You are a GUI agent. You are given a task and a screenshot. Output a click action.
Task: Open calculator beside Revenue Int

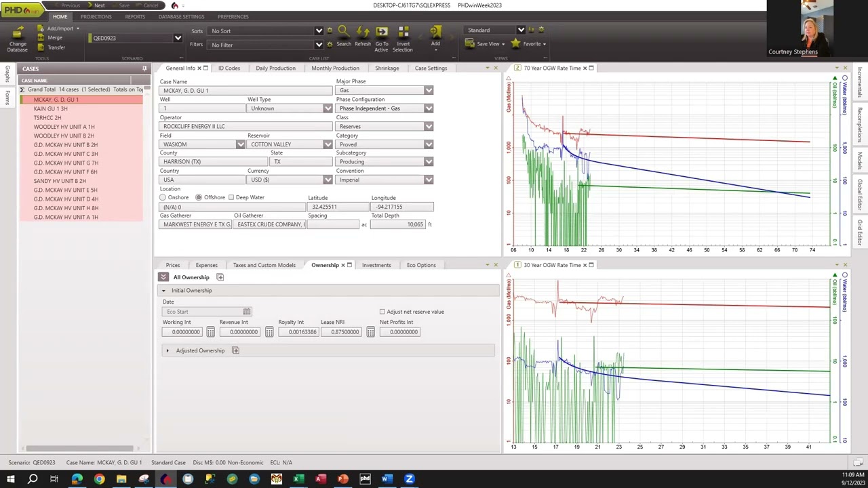coord(269,332)
